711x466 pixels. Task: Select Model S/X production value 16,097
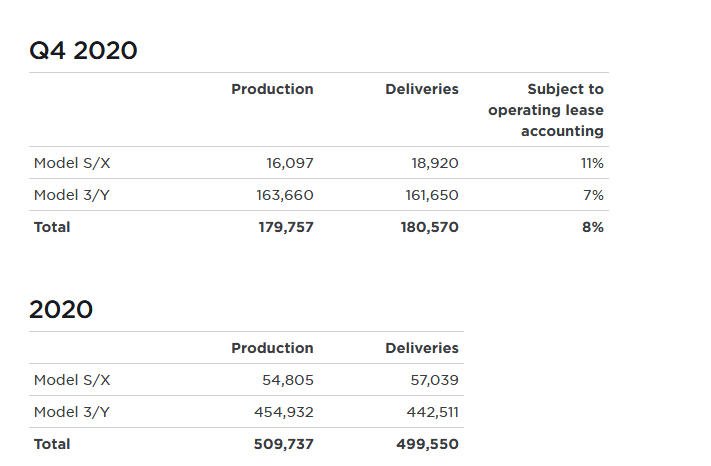[290, 163]
